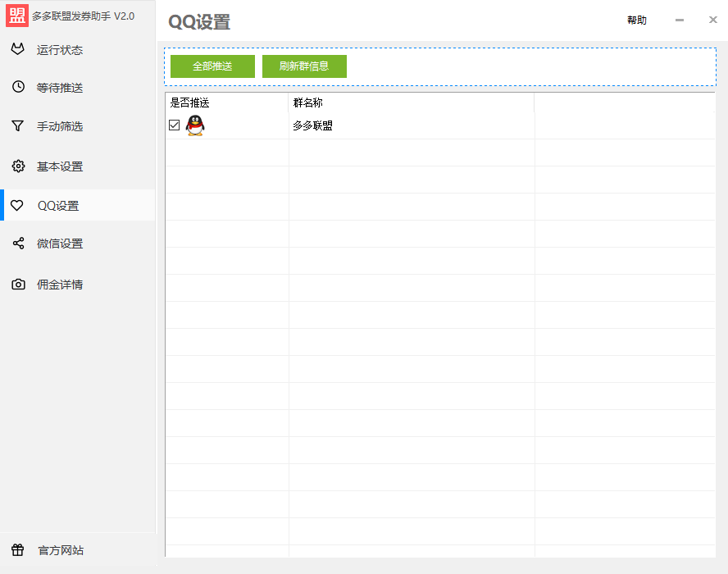This screenshot has height=574, width=728.
Task: Click the 多多联盟发券助手 V2.0 title text
Action: (x=83, y=16)
